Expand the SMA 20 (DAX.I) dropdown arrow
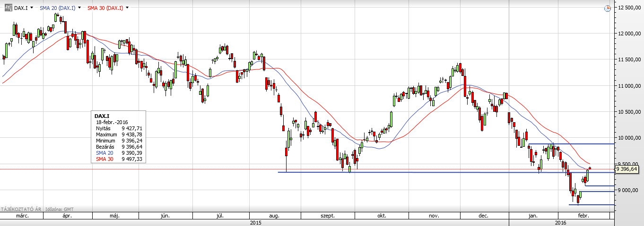The width and height of the screenshot is (644, 226). [x=79, y=8]
